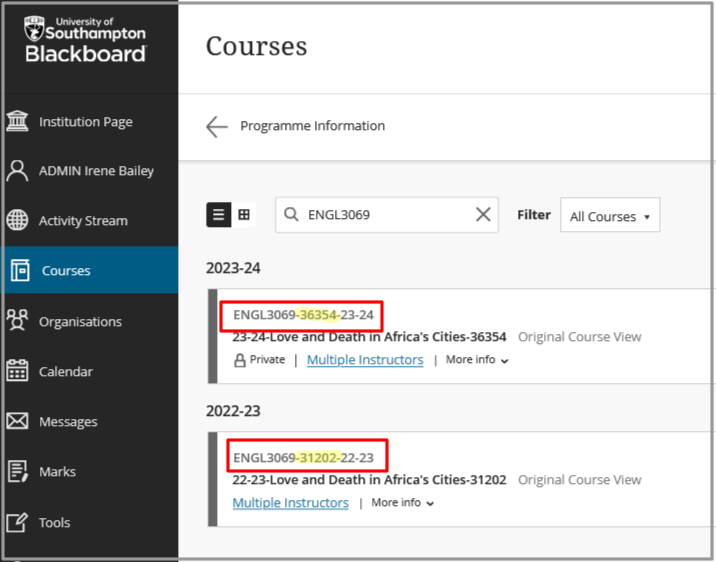Switch to grid view of courses

point(244,215)
